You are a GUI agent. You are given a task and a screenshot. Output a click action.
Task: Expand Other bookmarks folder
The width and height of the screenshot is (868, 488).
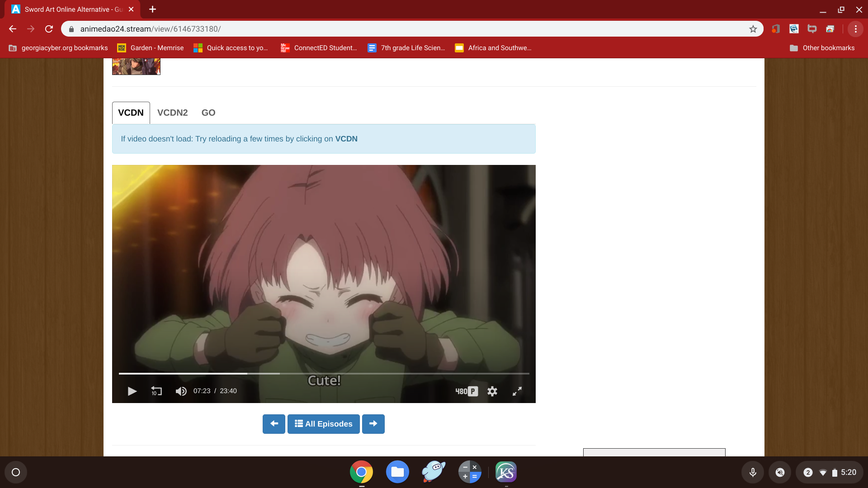point(822,48)
